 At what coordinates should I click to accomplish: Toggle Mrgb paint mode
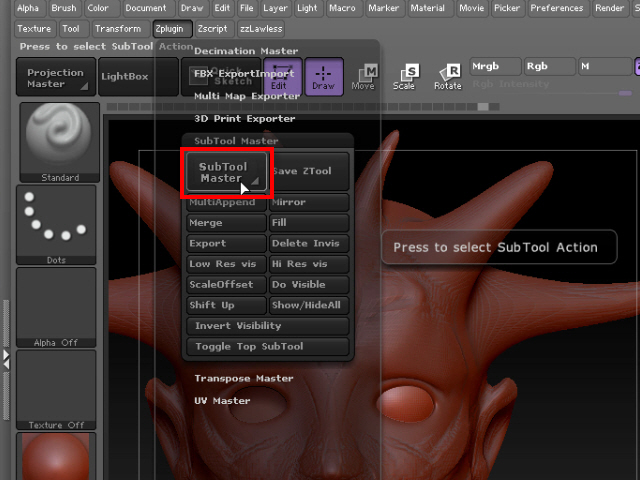pos(496,67)
